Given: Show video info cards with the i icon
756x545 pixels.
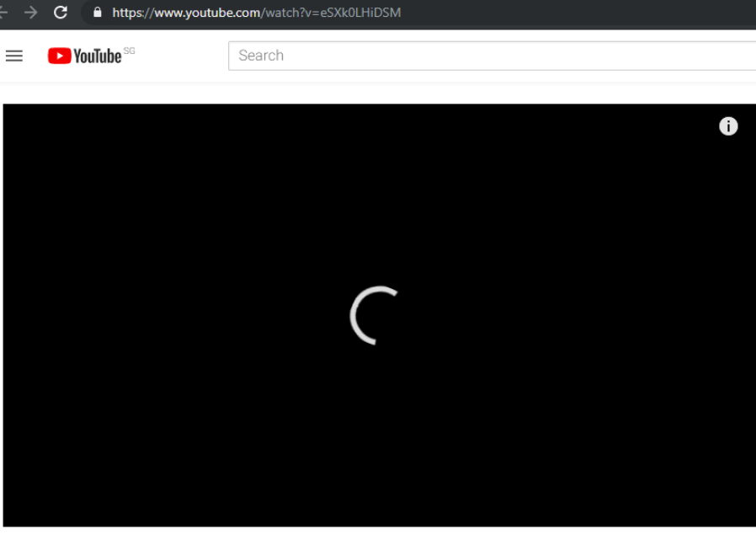Looking at the screenshot, I should pos(728,126).
